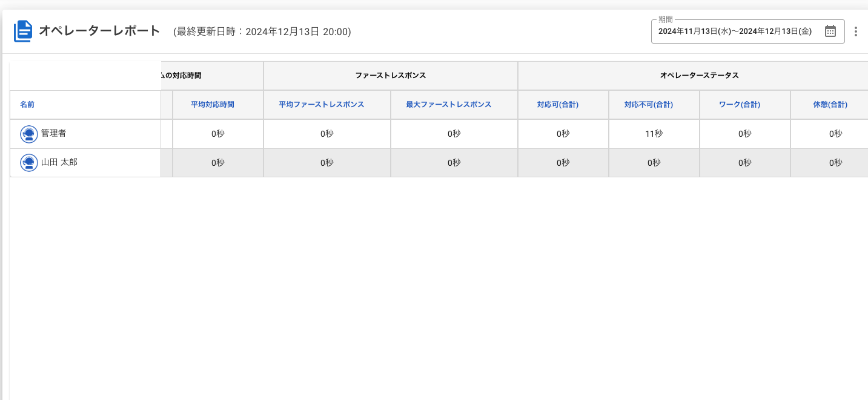This screenshot has width=868, height=400.
Task: Open the three-dot options menu
Action: pyautogui.click(x=856, y=31)
